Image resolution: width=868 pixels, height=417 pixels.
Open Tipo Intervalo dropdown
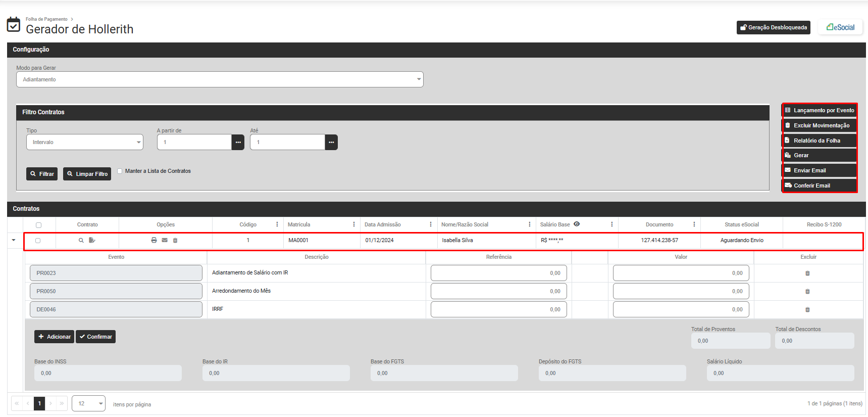point(85,142)
